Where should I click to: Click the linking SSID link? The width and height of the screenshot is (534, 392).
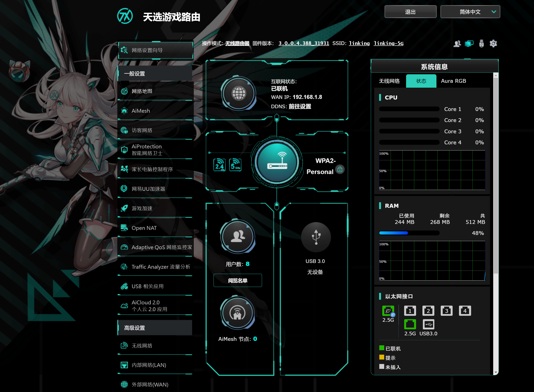[x=359, y=44]
